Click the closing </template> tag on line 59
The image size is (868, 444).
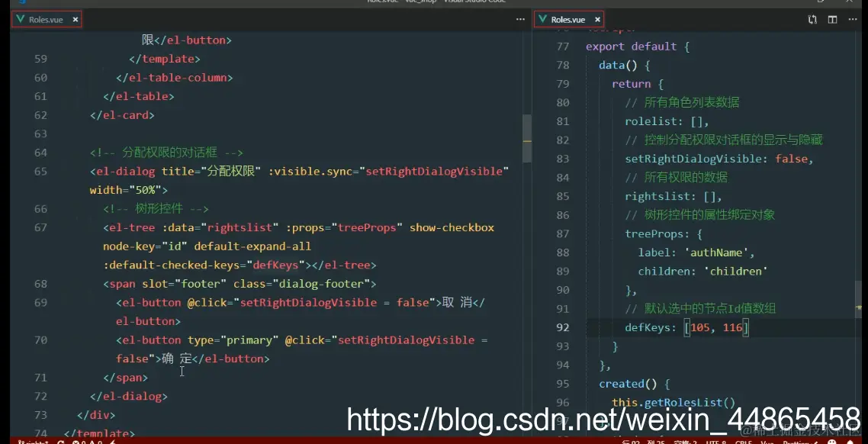pos(165,59)
